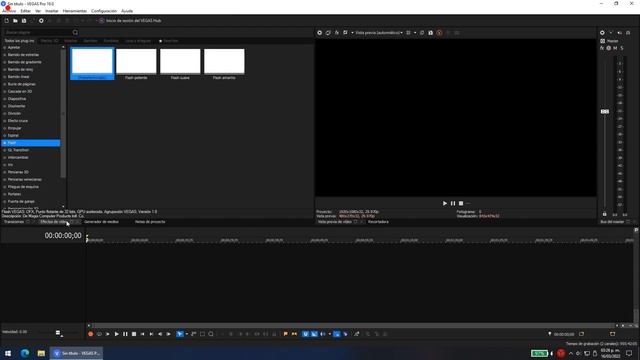Click the VEGAS Hub sign-in icon

click(x=101, y=20)
